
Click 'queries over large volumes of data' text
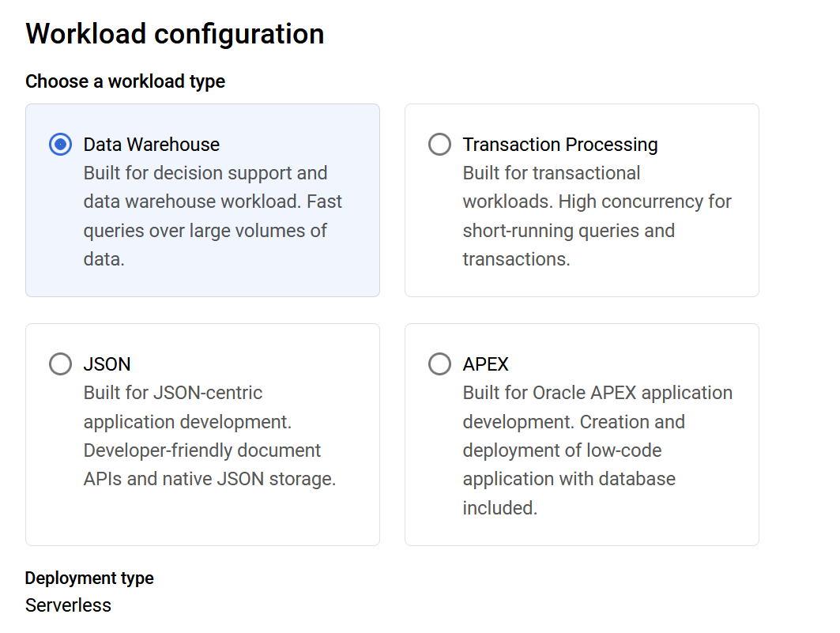(205, 245)
